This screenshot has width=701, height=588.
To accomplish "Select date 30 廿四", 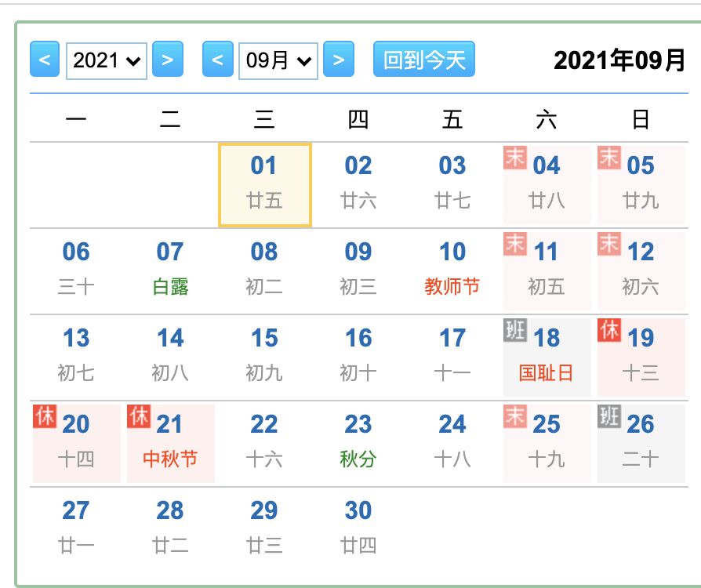I will coord(358,530).
